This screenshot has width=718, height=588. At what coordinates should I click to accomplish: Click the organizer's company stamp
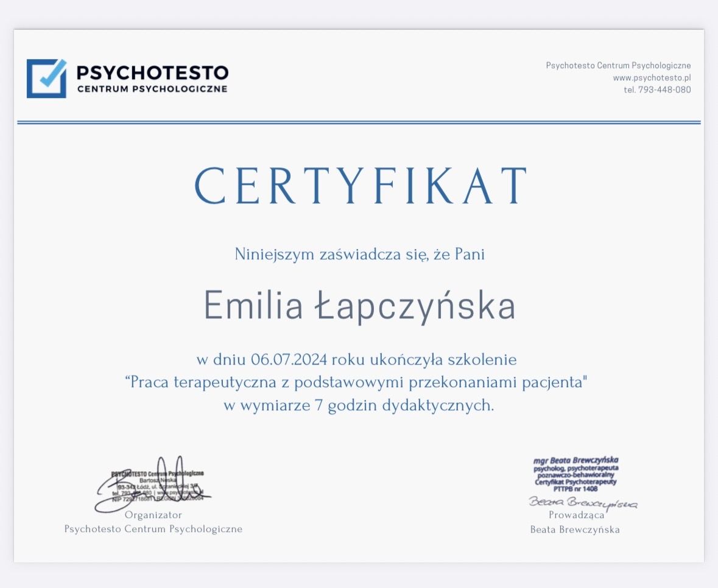click(x=157, y=486)
